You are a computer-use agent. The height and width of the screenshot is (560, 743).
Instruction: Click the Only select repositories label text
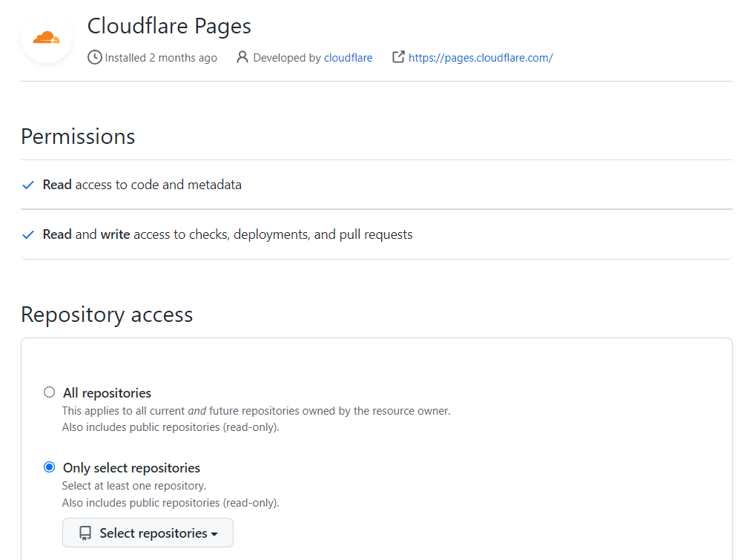coord(132,468)
